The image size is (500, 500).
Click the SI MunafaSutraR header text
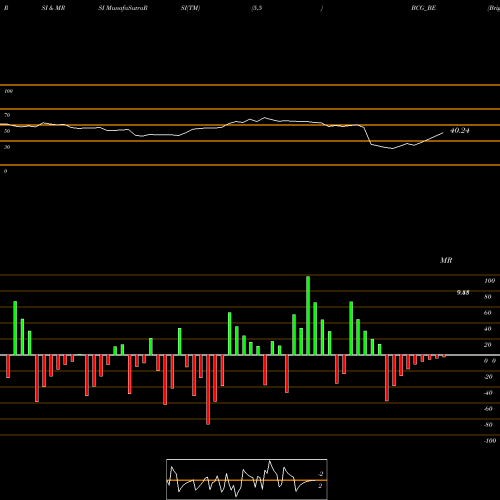(x=123, y=8)
